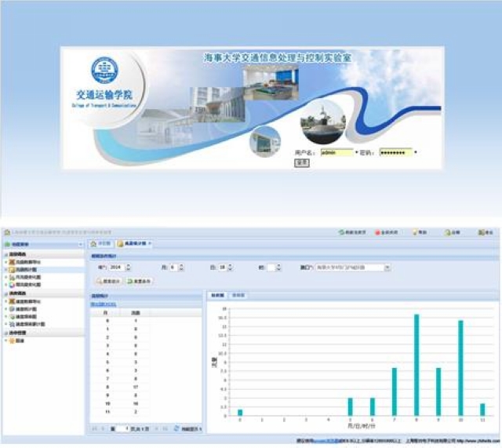Open the gate location dropdown in filter row
This screenshot has width=502, height=448.
(x=387, y=268)
